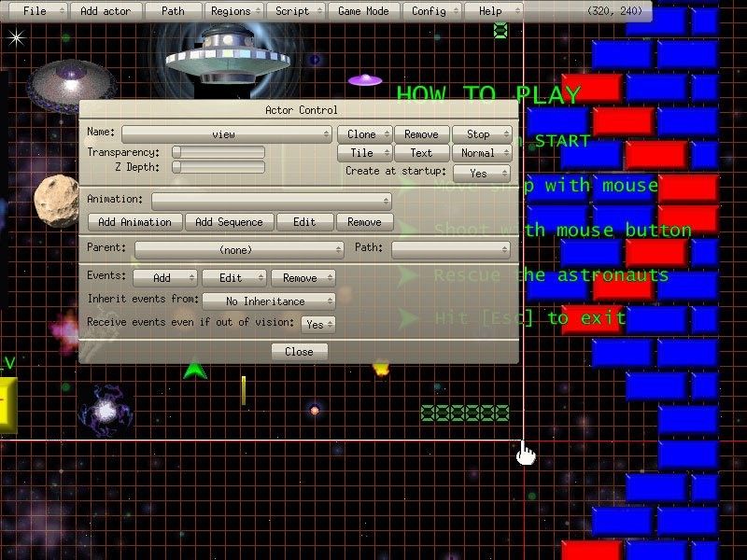Viewport: 747px width, 560px height.
Task: Click Add Sequence
Action: click(230, 222)
